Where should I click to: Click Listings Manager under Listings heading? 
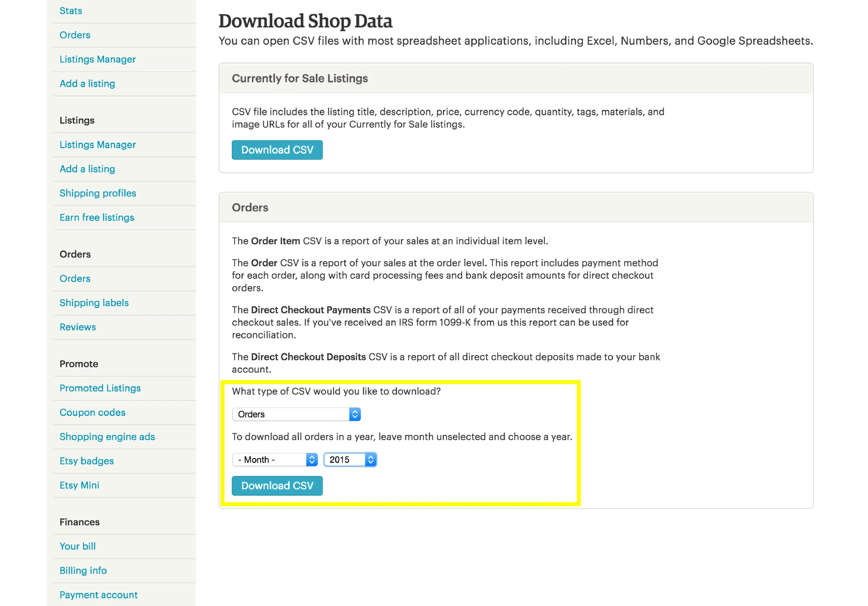pos(98,145)
